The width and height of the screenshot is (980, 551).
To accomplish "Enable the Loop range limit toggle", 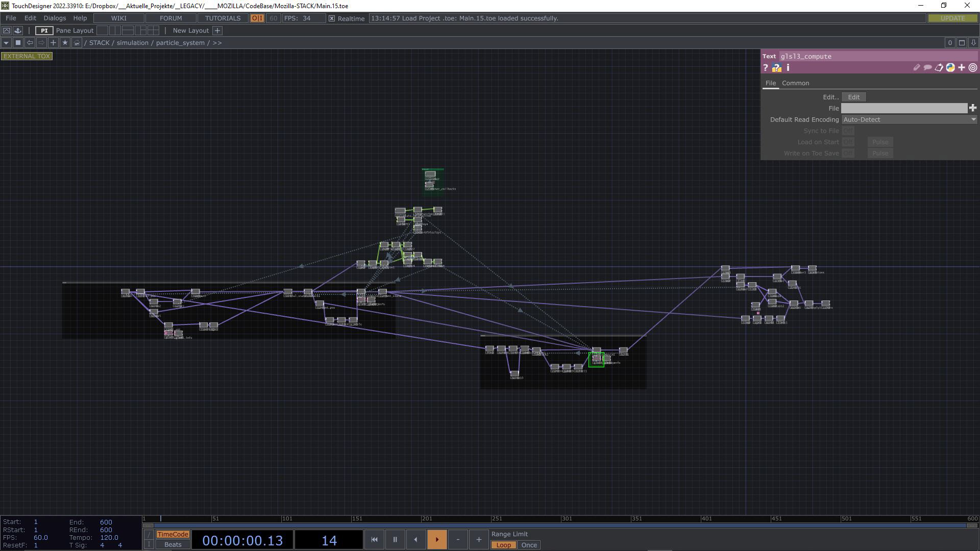I will 503,545.
